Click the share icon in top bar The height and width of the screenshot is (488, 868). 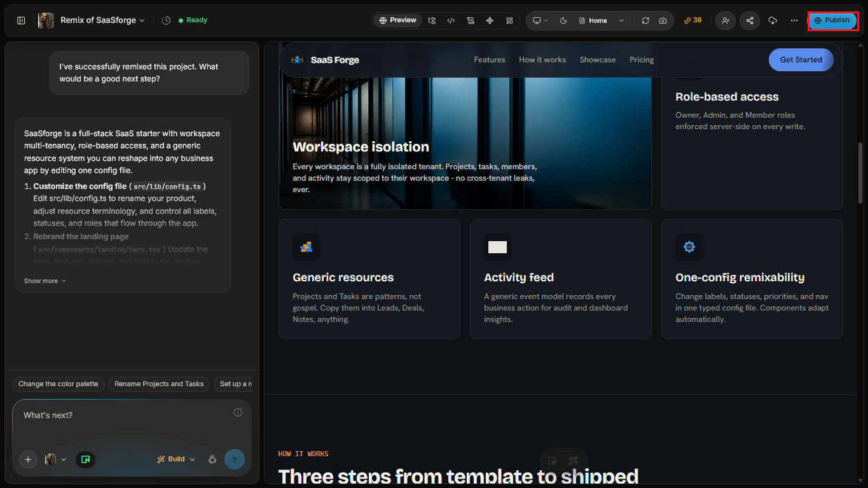[750, 20]
